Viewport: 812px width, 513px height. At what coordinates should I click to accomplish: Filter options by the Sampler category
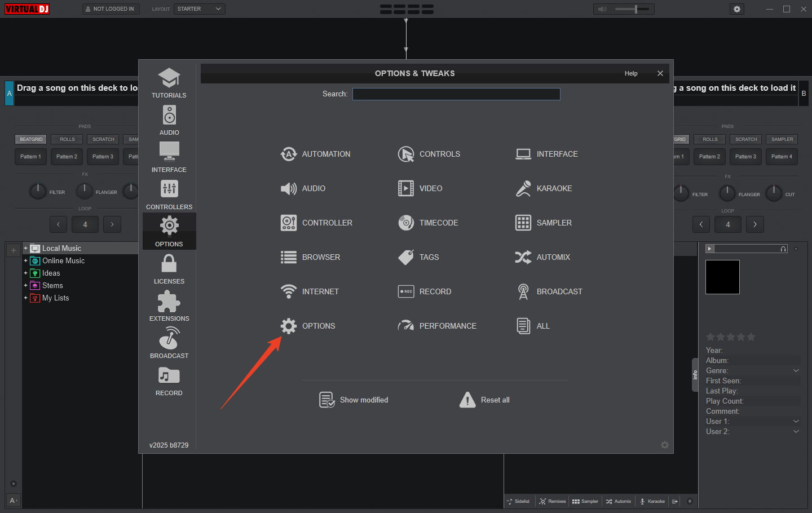[x=544, y=223]
